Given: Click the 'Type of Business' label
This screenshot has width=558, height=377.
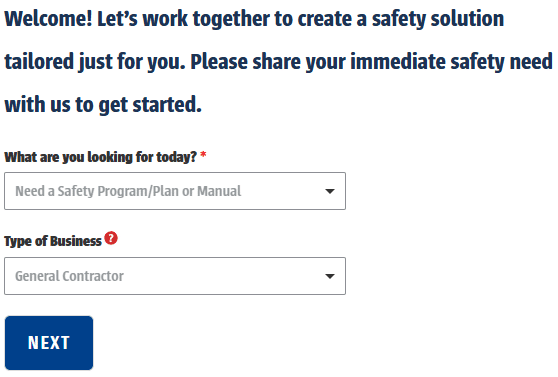Looking at the screenshot, I should [53, 241].
